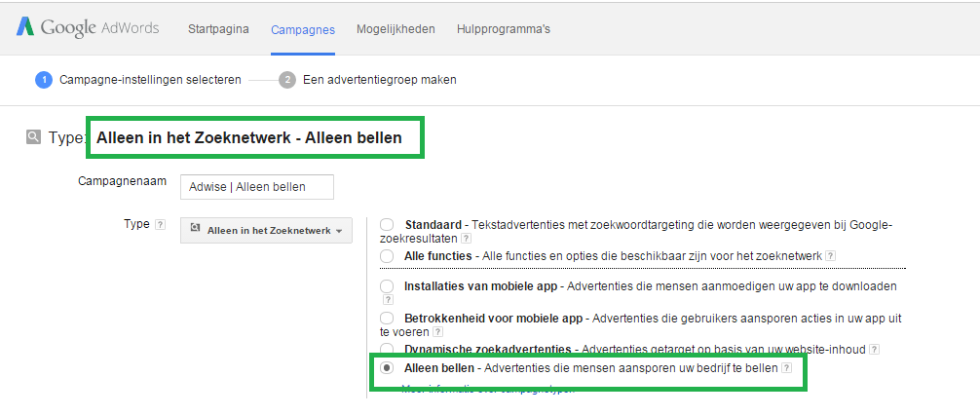
Task: Select the Alle functies radio button
Action: coord(387,255)
